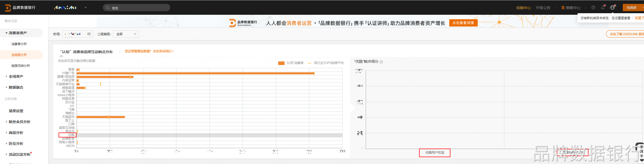The width and height of the screenshot is (644, 164).
Task: Click 点击查看详情 banner button
Action: pyautogui.click(x=463, y=23)
